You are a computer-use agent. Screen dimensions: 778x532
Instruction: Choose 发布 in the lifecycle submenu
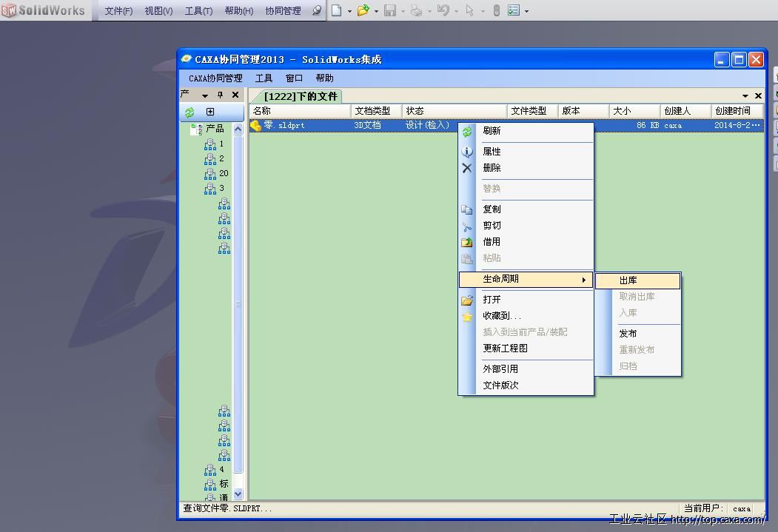tap(628, 334)
